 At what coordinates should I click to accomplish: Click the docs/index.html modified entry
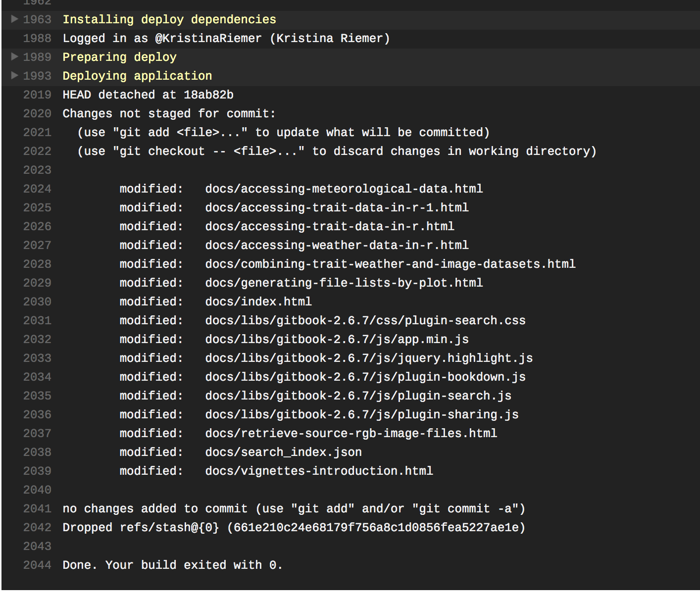[216, 301]
